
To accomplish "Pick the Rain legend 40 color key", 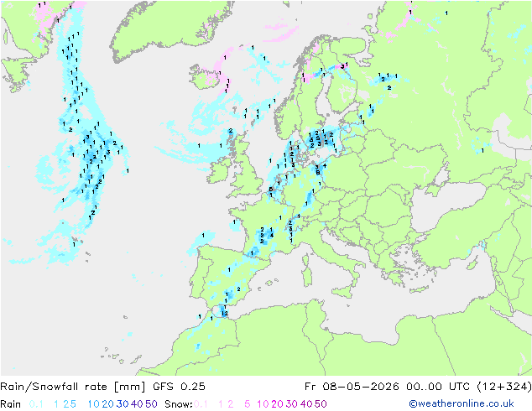I will pyautogui.click(x=137, y=404).
